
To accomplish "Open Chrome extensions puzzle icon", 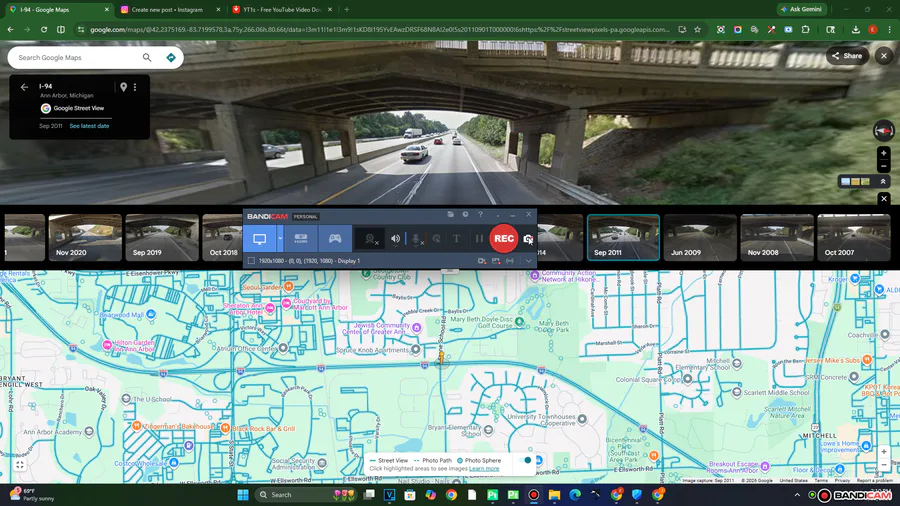I will tap(805, 30).
